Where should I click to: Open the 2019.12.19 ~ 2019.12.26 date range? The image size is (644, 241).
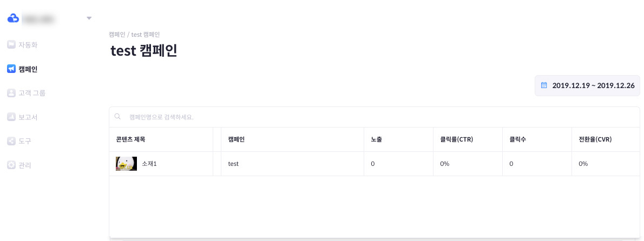[x=587, y=86]
